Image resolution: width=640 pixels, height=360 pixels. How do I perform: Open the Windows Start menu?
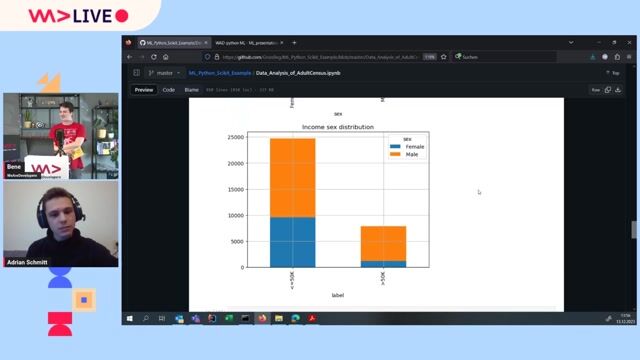(130, 318)
